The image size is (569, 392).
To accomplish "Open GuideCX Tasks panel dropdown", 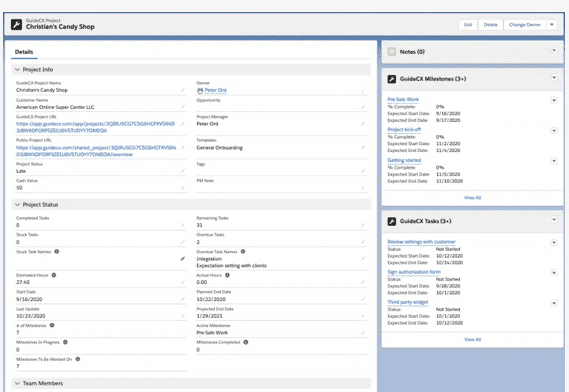I will click(x=554, y=220).
